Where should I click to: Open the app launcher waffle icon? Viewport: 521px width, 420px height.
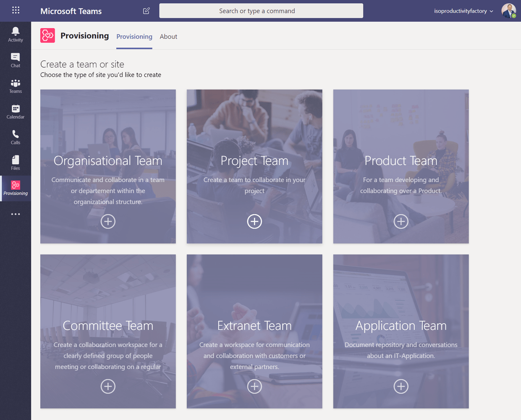pyautogui.click(x=16, y=10)
